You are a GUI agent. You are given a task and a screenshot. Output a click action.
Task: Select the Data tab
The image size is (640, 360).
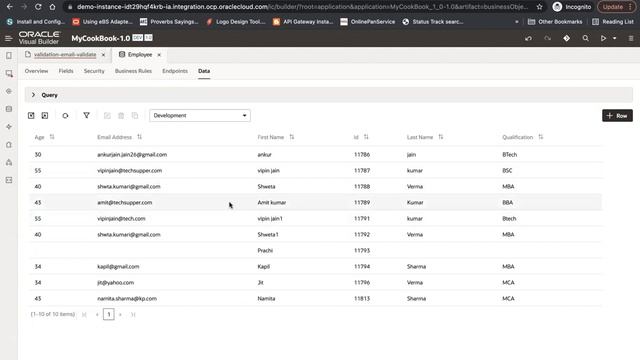coord(204,71)
